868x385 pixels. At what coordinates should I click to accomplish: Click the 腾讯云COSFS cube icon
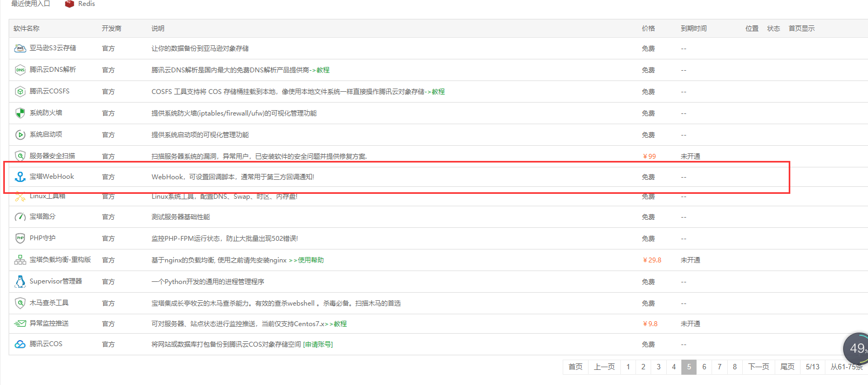click(20, 92)
